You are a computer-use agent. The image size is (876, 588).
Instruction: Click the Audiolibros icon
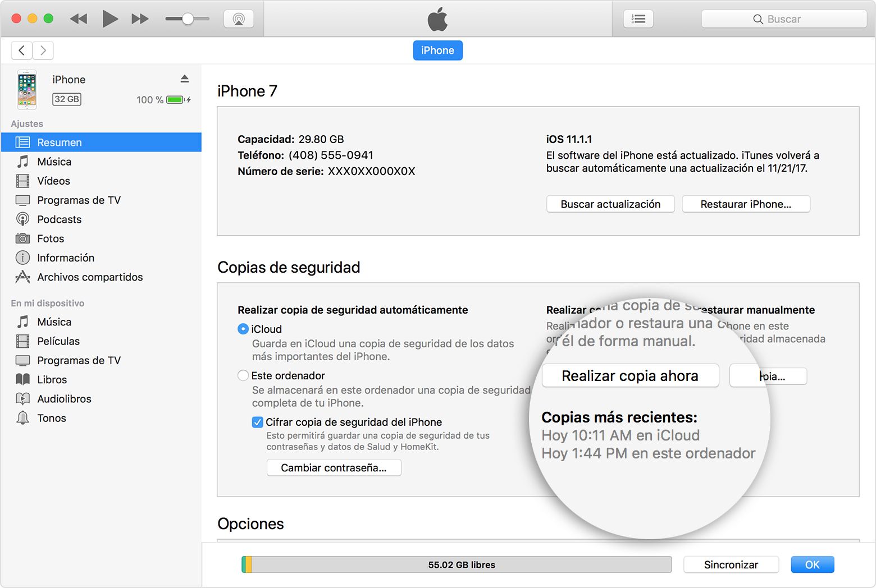tap(22, 399)
